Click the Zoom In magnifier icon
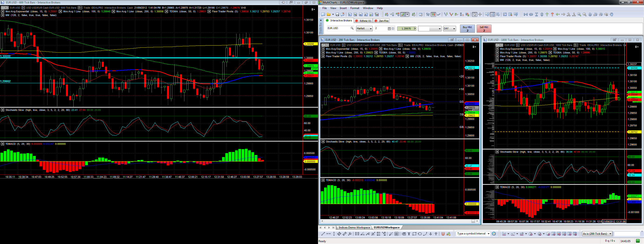Viewport: 644px width, 244px height. point(579,14)
